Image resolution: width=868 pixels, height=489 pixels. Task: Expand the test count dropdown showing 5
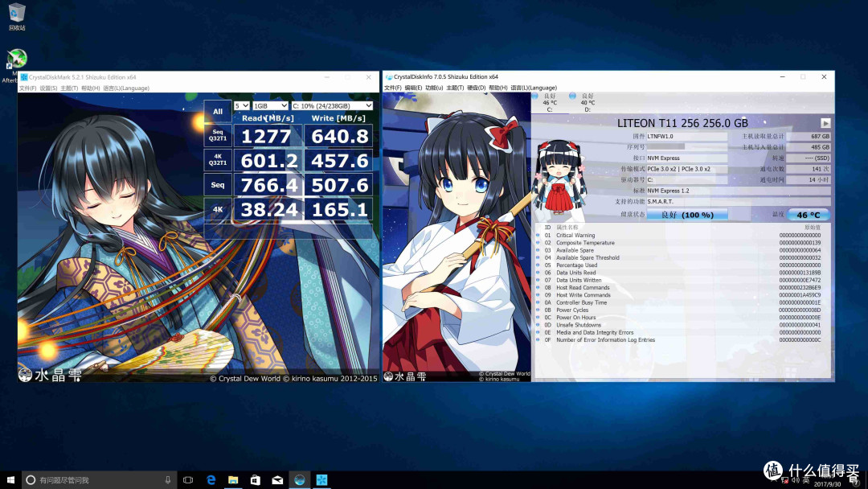241,105
